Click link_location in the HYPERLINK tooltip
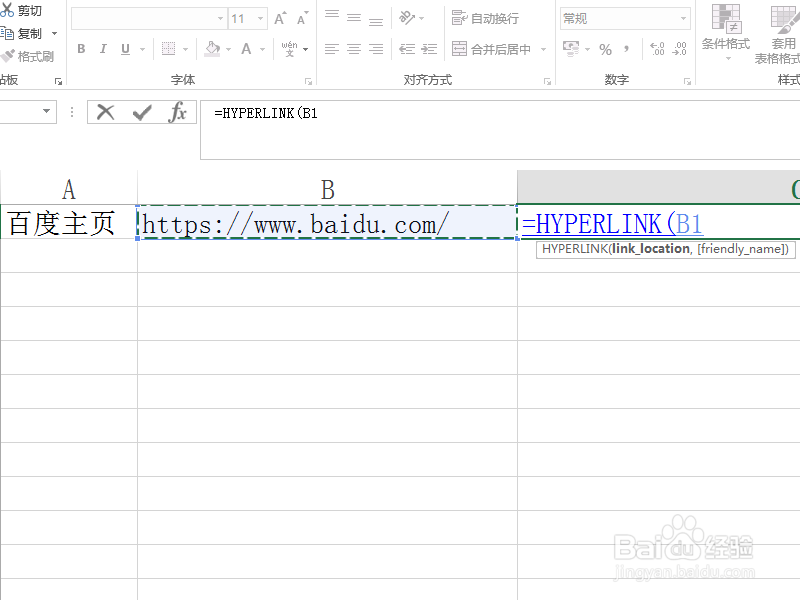The height and width of the screenshot is (600, 800). coord(651,249)
